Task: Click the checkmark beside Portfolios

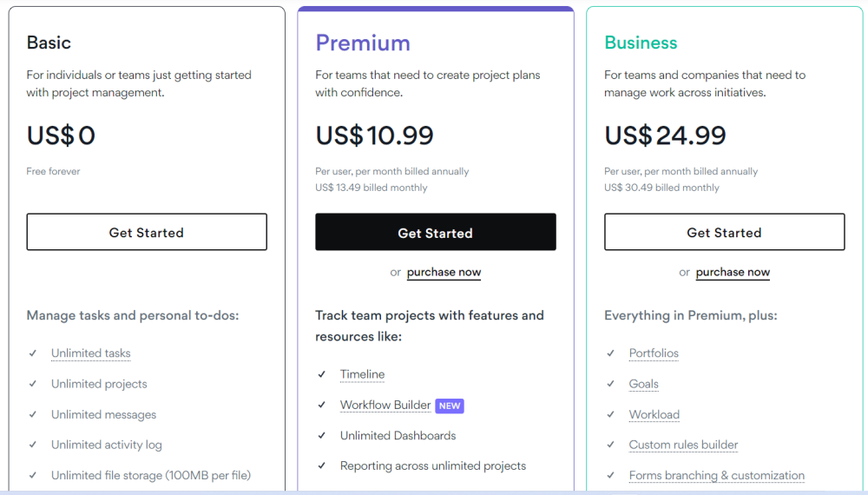Action: point(610,353)
